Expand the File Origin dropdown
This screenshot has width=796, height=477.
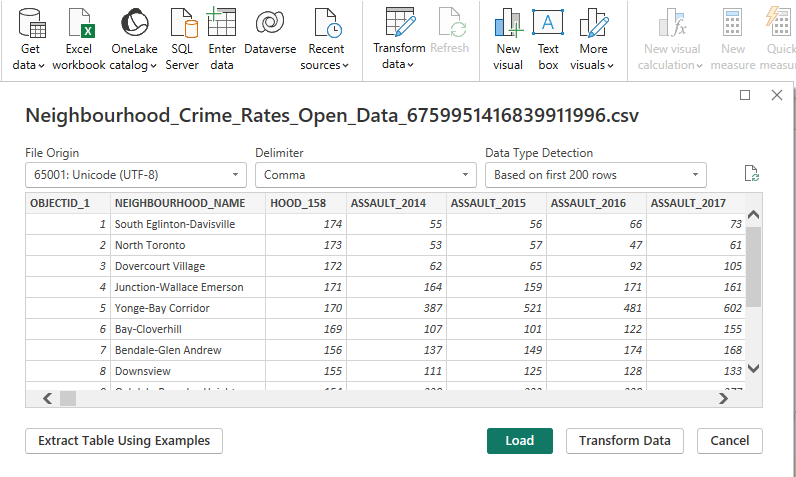coord(135,175)
